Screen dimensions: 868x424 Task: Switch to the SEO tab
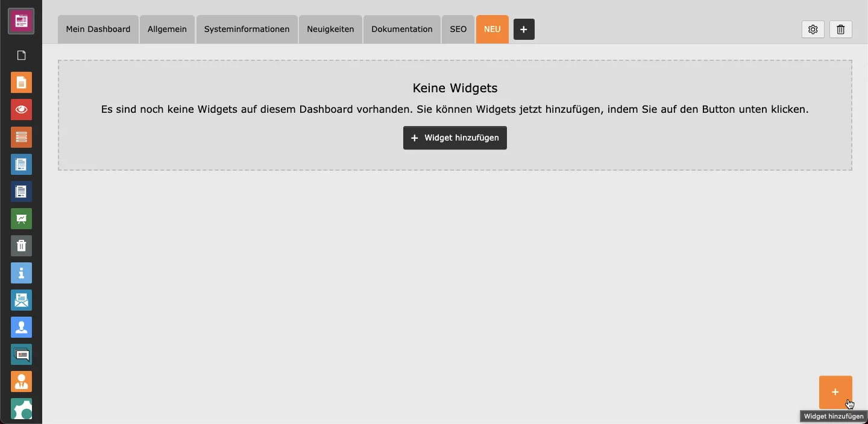[x=458, y=29]
